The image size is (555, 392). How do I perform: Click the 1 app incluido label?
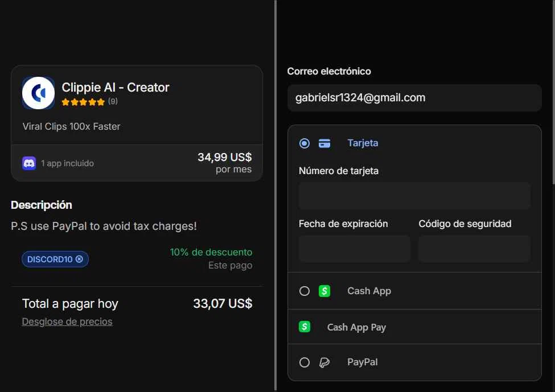67,163
